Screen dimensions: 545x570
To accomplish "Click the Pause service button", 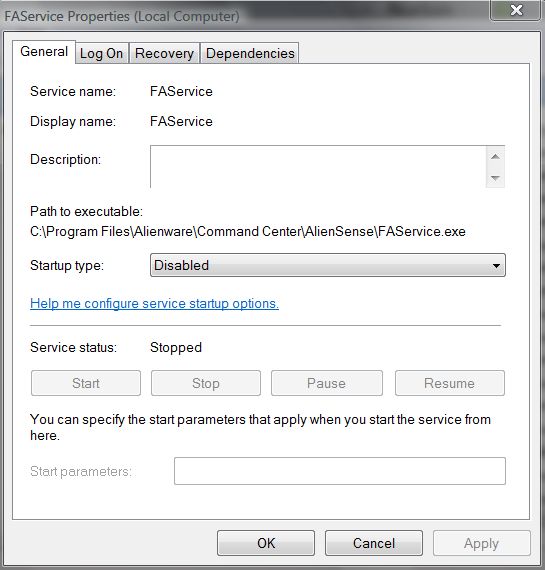I will click(326, 383).
